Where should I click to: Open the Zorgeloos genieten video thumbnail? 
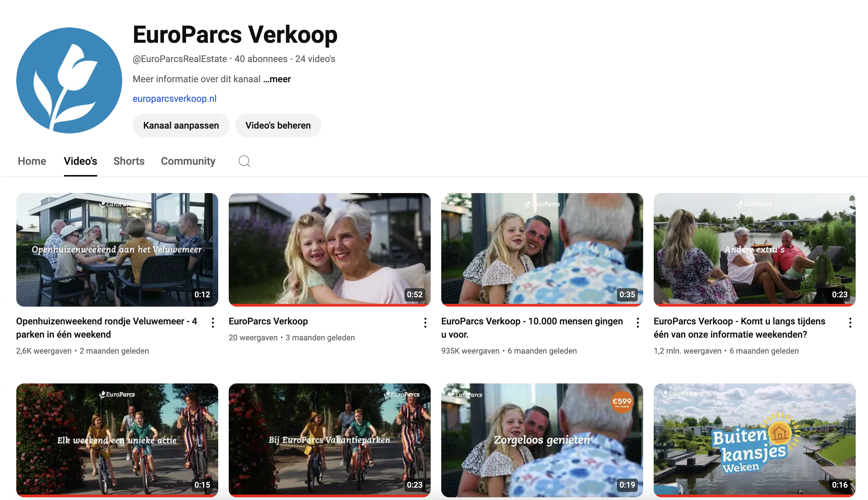(x=542, y=439)
